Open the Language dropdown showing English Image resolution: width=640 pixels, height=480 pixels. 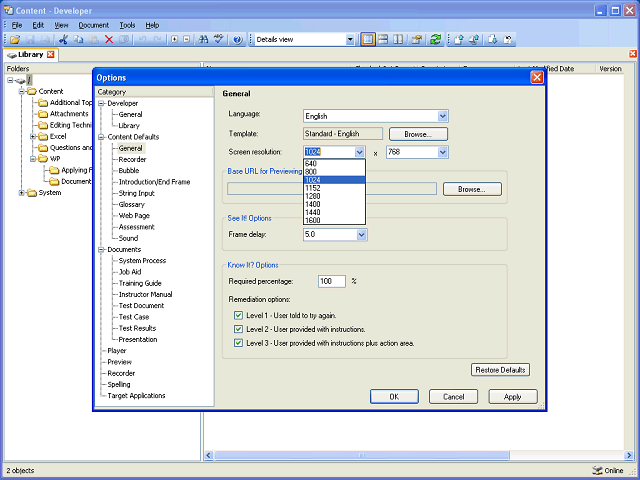[x=442, y=116]
